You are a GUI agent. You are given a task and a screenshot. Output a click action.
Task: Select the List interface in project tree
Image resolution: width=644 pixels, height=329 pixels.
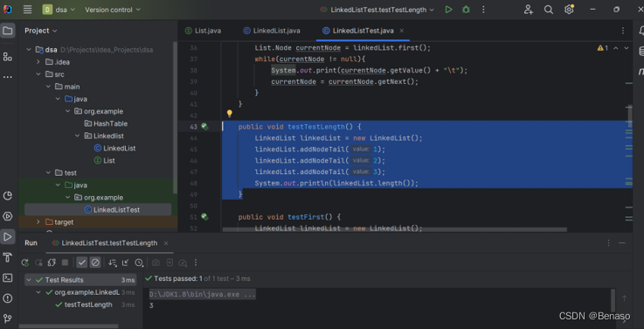pyautogui.click(x=105, y=160)
